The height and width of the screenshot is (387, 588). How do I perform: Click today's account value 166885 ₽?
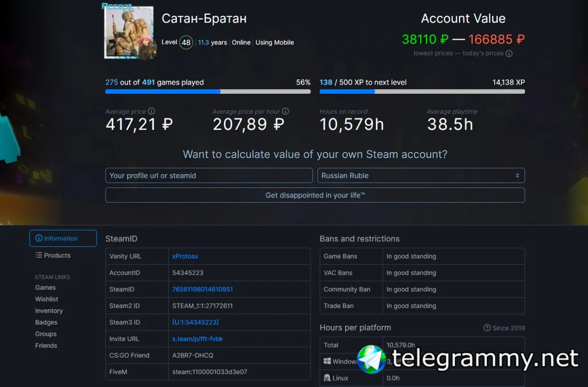click(x=497, y=40)
